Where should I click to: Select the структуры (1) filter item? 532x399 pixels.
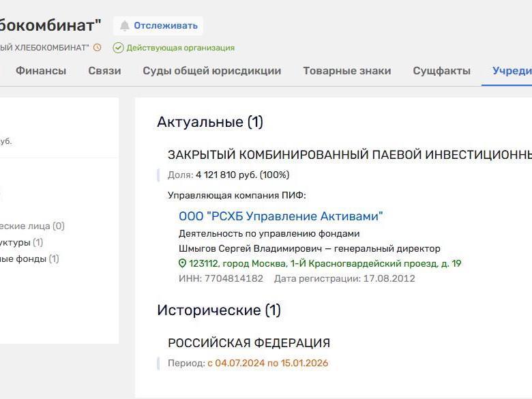point(20,242)
